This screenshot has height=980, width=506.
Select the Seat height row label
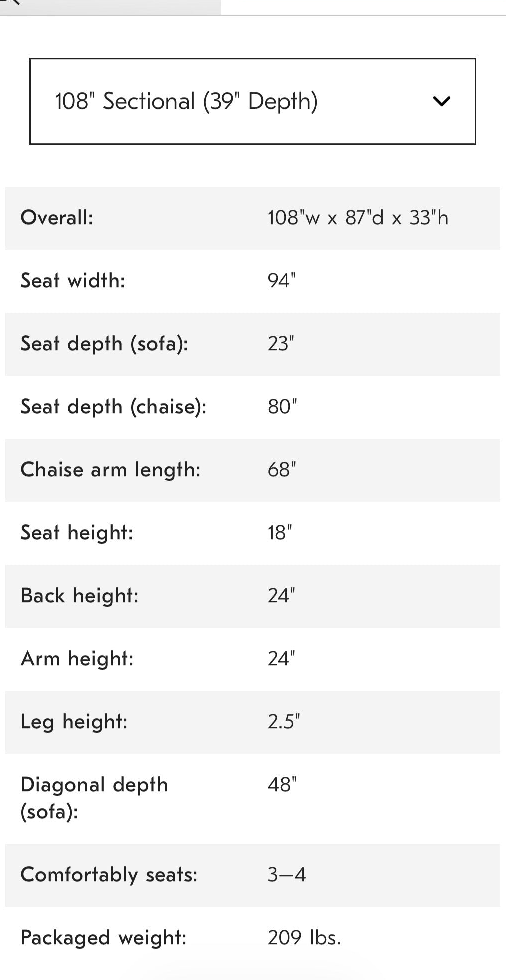point(77,533)
